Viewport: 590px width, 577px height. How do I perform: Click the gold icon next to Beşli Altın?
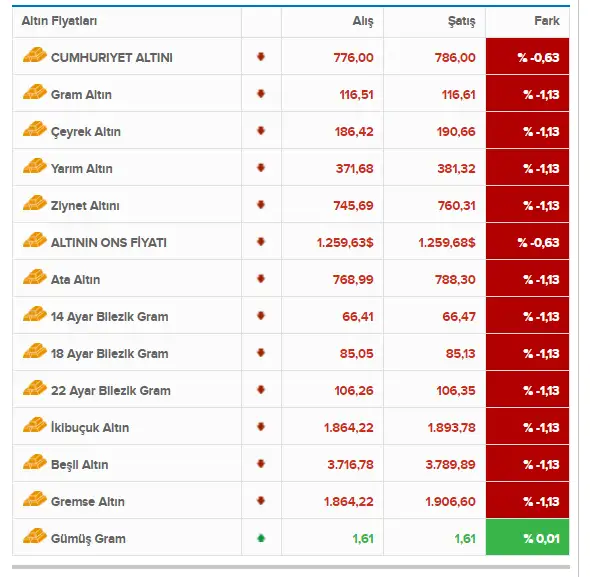(35, 462)
